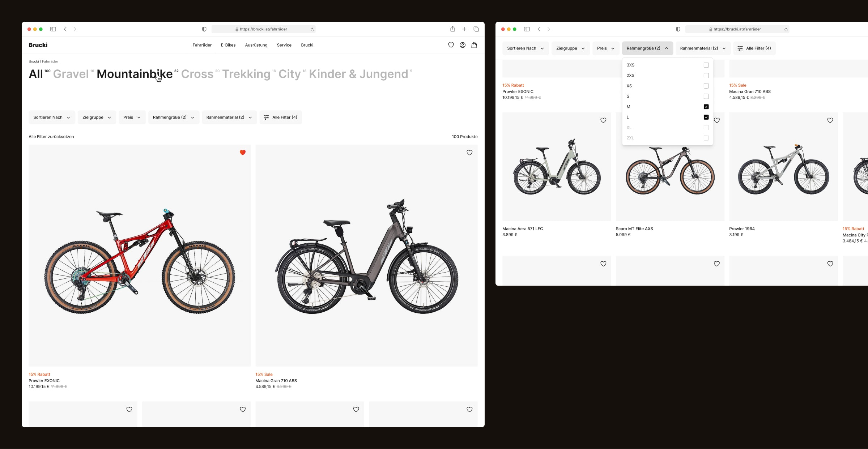
Task: Show tab overview icon in left browser
Action: point(476,29)
